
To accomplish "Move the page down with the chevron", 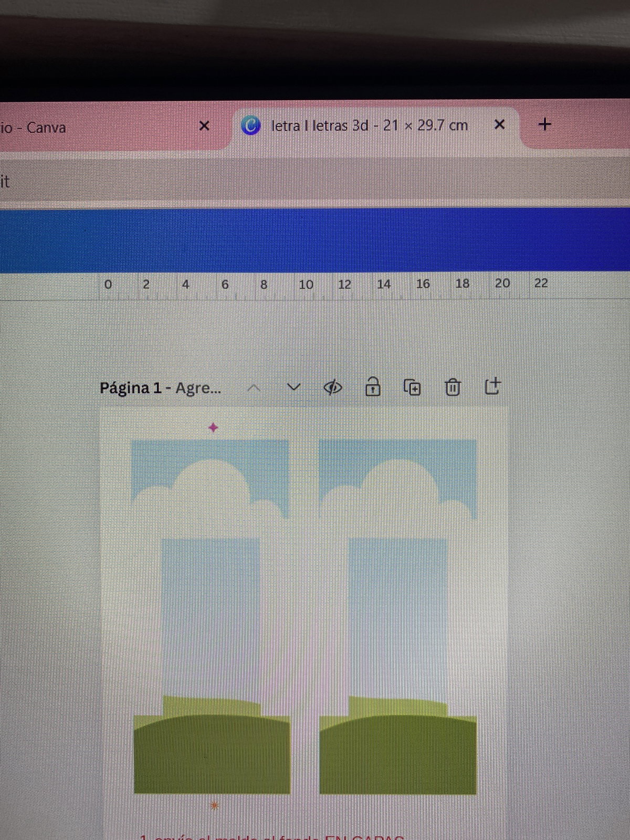I will [294, 388].
